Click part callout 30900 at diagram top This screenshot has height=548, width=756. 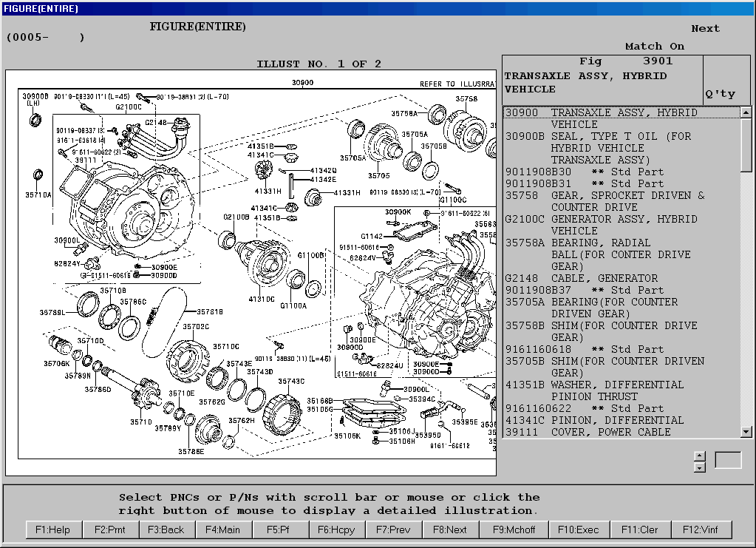[303, 83]
